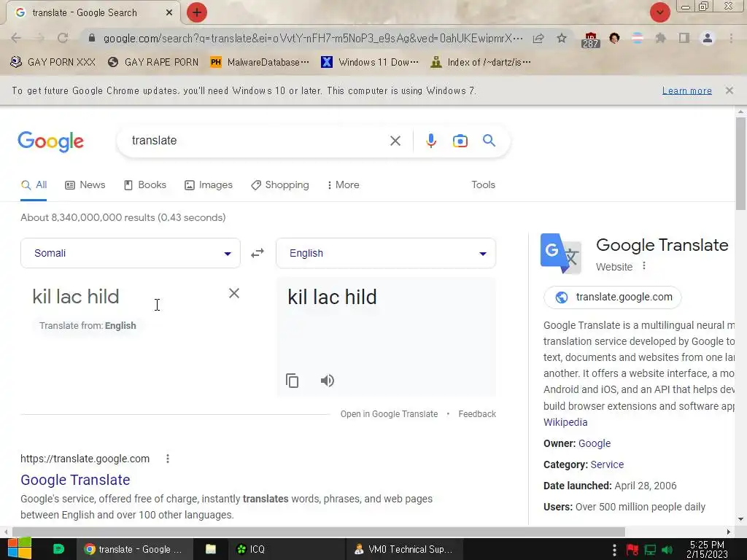Screen dimensions: 747x560
Task: Listen to the translation with speaker icon
Action: (x=328, y=381)
